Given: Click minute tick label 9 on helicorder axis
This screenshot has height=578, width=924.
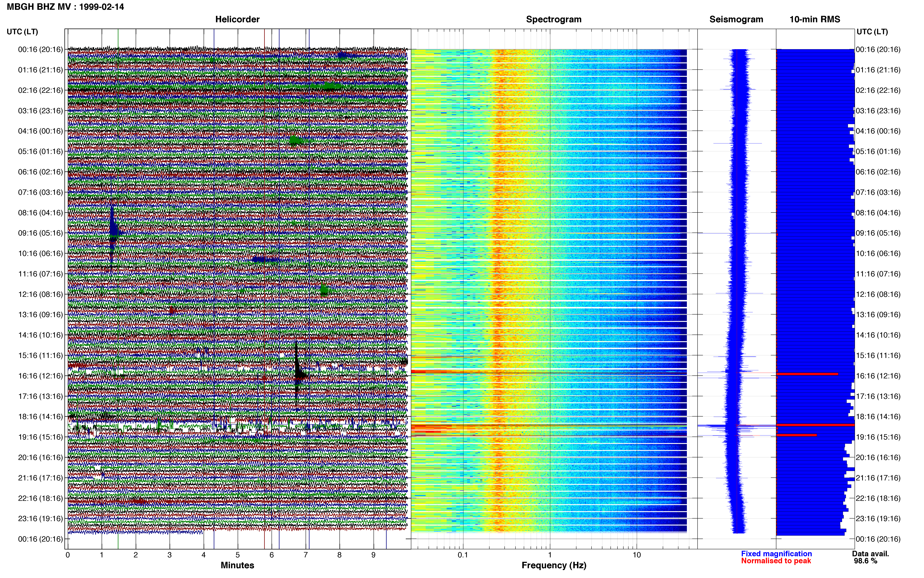Looking at the screenshot, I should pos(374,555).
